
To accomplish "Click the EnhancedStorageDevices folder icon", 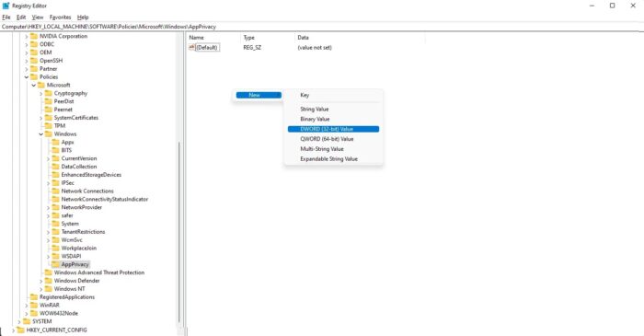I will (55, 175).
